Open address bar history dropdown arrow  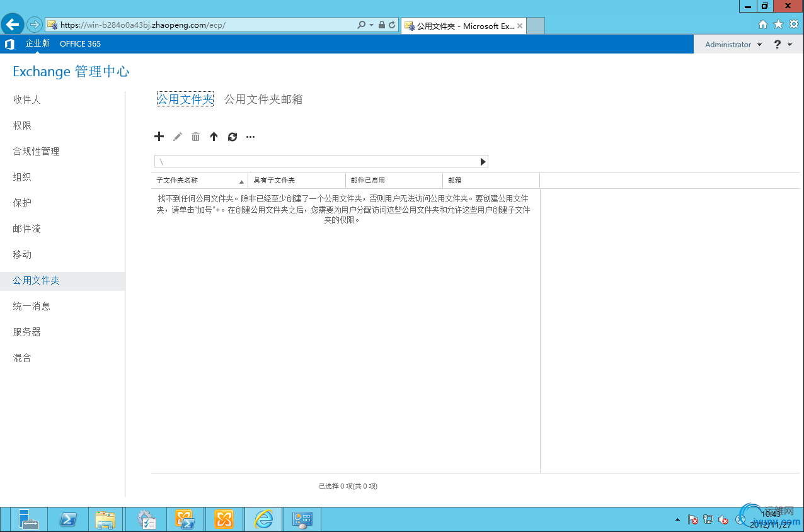pos(372,25)
